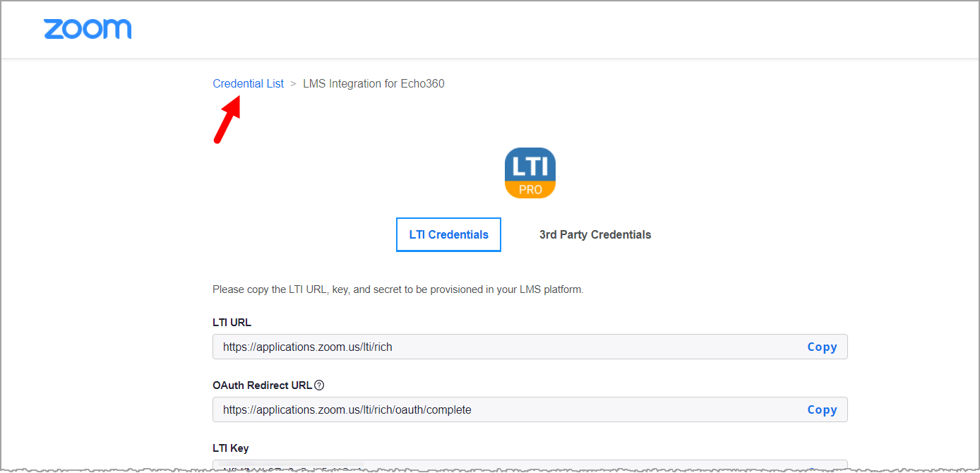The width and height of the screenshot is (980, 473).
Task: Click the OAuth Redirect URL label
Action: [262, 385]
